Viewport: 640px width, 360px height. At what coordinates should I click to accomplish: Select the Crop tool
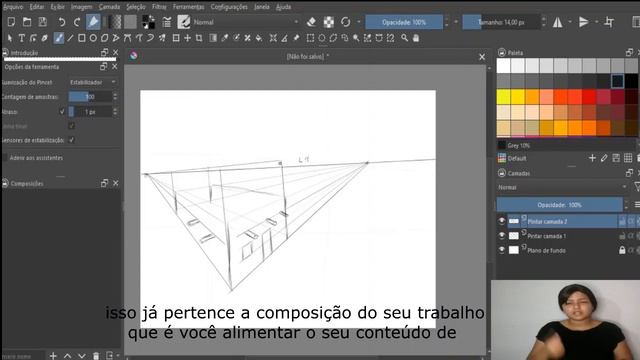[x=199, y=38]
